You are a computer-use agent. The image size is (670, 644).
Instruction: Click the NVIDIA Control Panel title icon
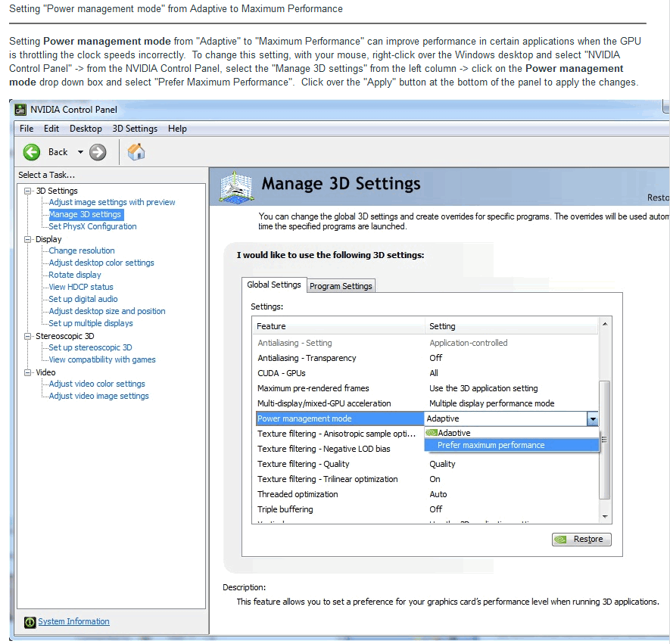(20, 110)
